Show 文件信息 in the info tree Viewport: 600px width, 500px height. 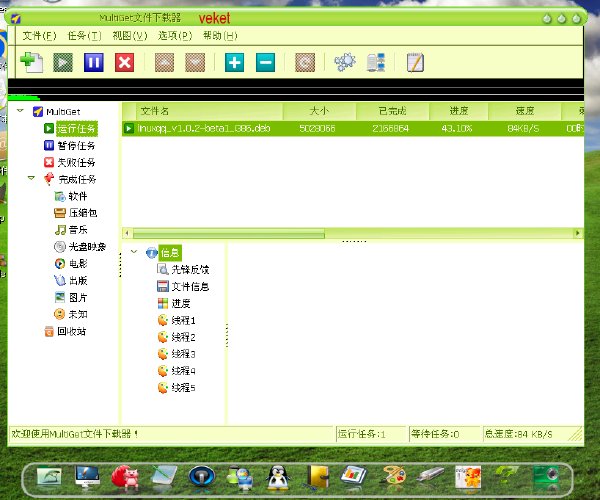190,287
